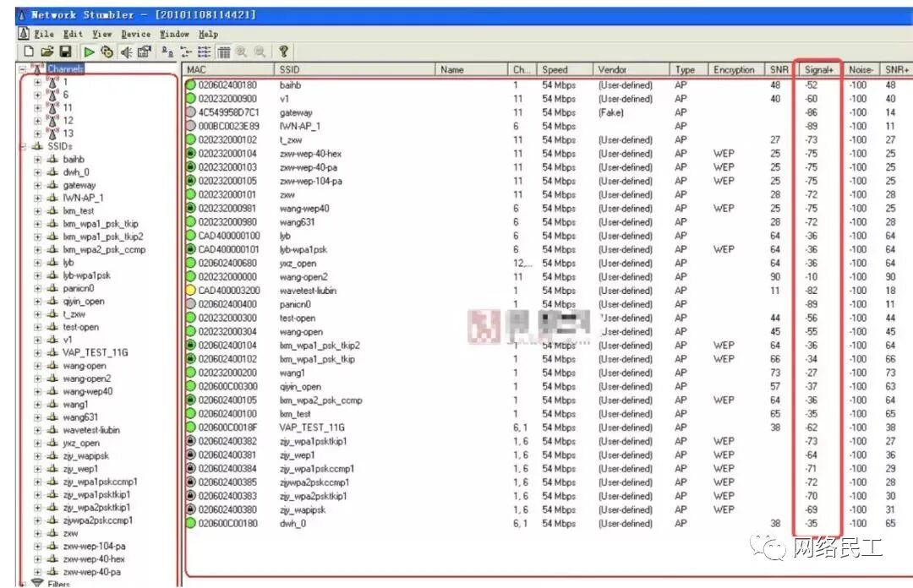Viewport: 913px width, 588px height.
Task: Expand channel 11 in the tree
Action: click(x=37, y=107)
